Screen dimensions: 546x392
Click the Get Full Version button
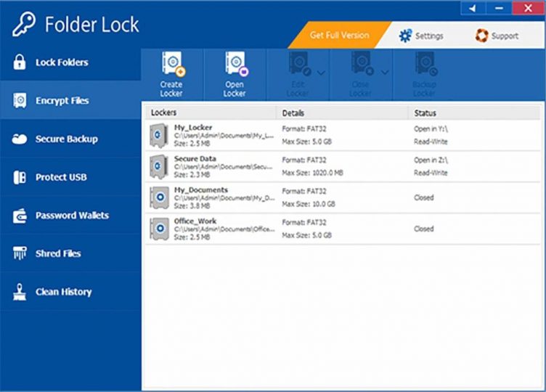(339, 35)
